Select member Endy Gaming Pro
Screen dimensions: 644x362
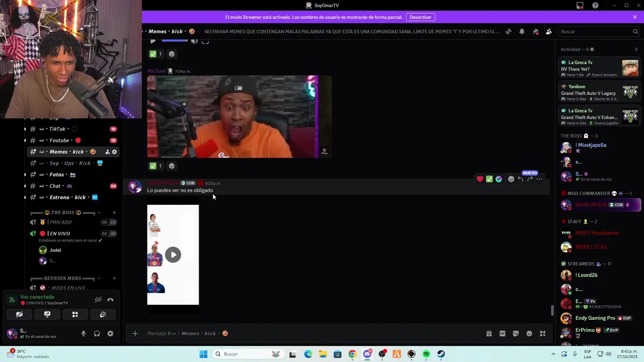(600, 318)
